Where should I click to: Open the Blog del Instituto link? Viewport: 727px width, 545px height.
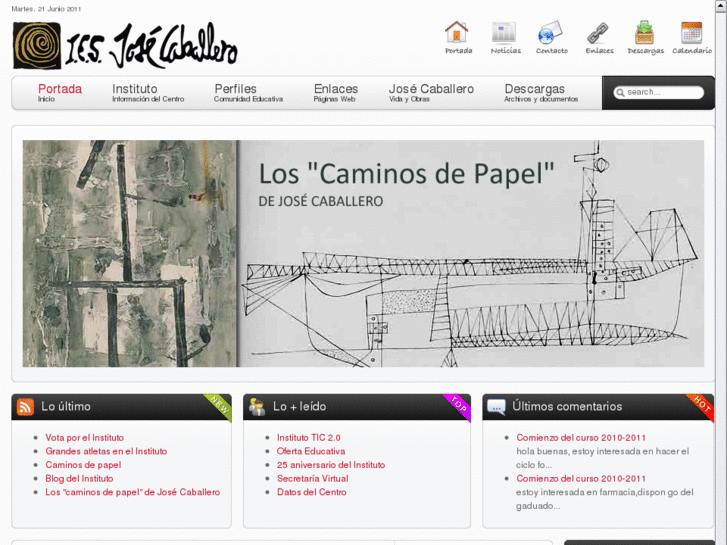(79, 478)
